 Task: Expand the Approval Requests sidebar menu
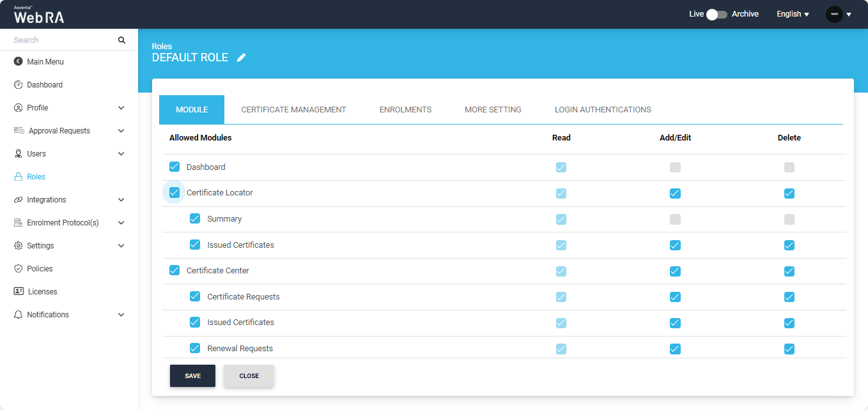tap(121, 131)
